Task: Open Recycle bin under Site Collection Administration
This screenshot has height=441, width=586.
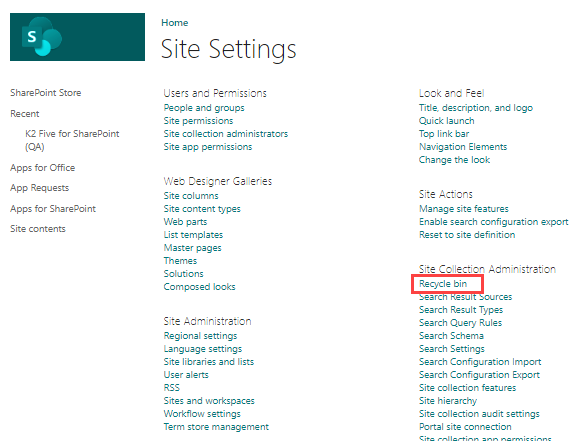Action: 443,284
